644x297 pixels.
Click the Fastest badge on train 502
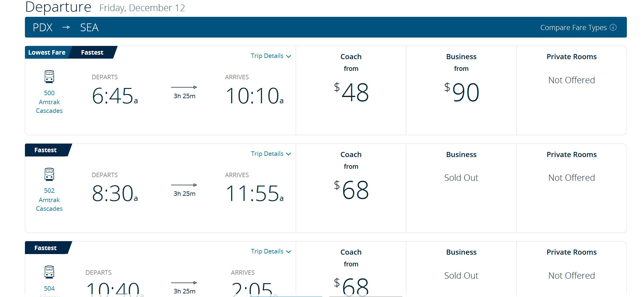coord(46,150)
